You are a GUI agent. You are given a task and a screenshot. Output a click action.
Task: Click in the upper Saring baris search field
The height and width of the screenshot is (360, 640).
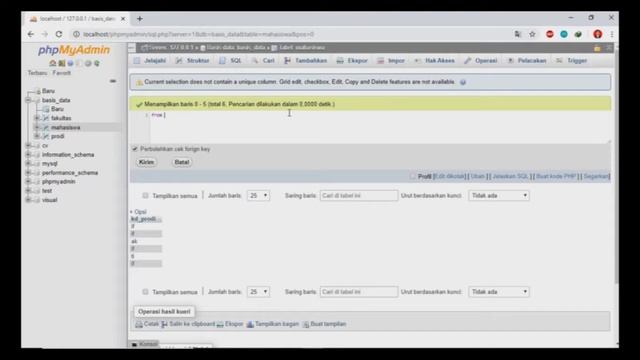(359, 196)
